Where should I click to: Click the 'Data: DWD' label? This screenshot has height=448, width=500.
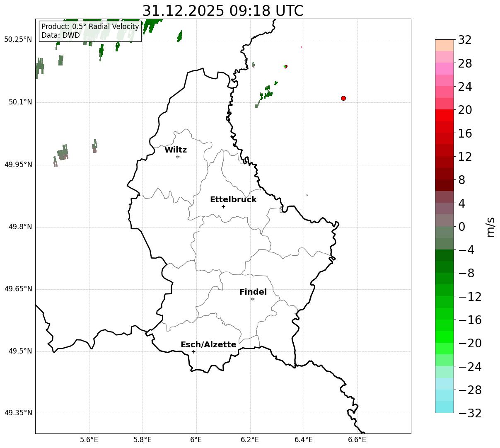pos(60,36)
